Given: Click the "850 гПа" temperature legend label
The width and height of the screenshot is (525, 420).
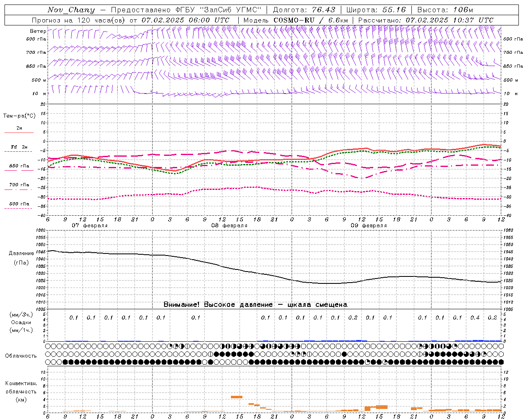Looking at the screenshot, I should pyautogui.click(x=19, y=166).
